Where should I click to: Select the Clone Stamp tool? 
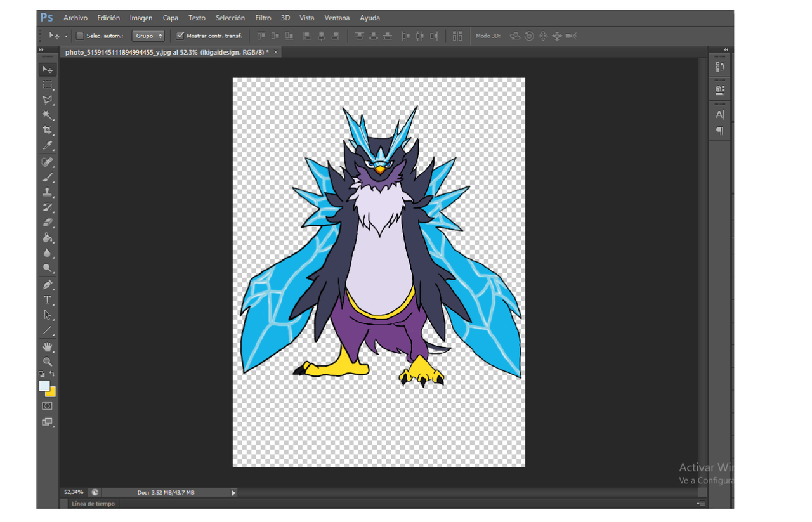(x=48, y=192)
